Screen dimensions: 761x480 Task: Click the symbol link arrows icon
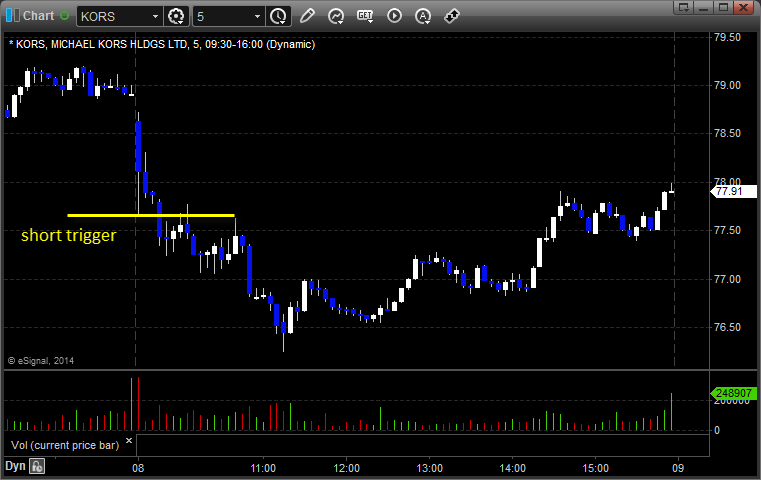pos(452,16)
